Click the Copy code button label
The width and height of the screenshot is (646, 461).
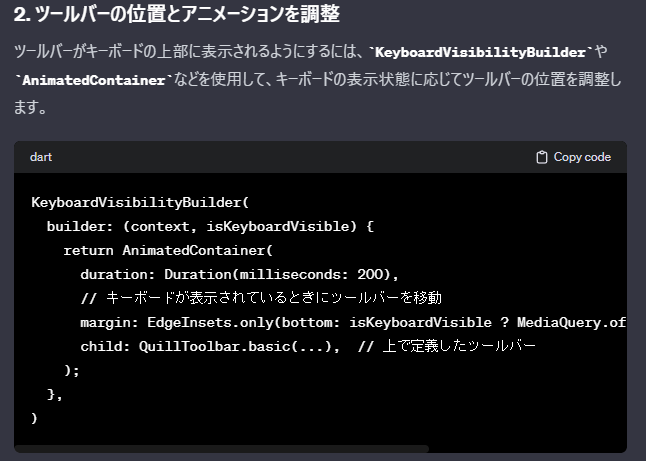coord(582,157)
